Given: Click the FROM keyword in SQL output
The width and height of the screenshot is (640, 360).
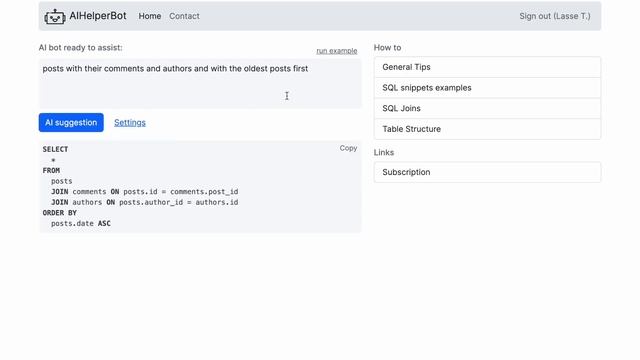Looking at the screenshot, I should coord(51,171).
